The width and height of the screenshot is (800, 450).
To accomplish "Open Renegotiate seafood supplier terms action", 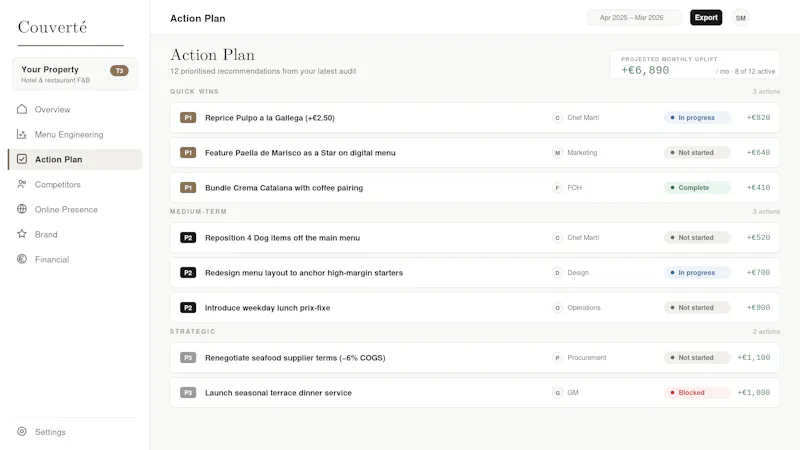I will pyautogui.click(x=474, y=358).
